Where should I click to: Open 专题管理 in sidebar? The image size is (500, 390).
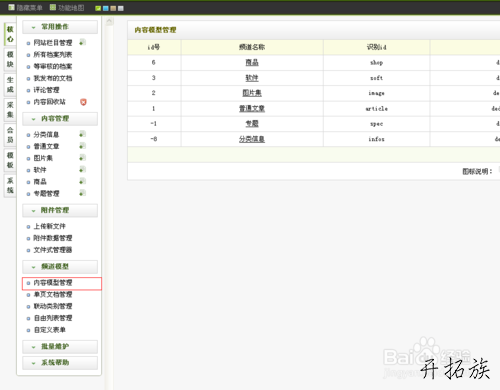tap(46, 194)
